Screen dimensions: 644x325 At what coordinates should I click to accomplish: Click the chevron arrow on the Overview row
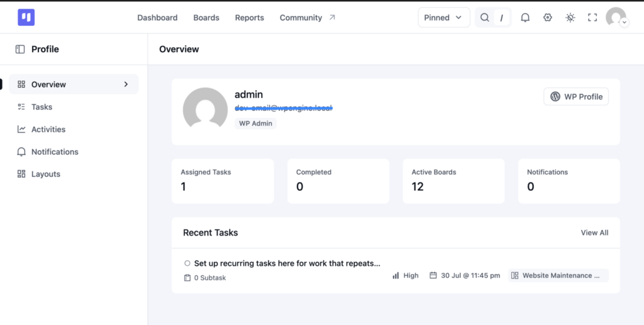(126, 84)
